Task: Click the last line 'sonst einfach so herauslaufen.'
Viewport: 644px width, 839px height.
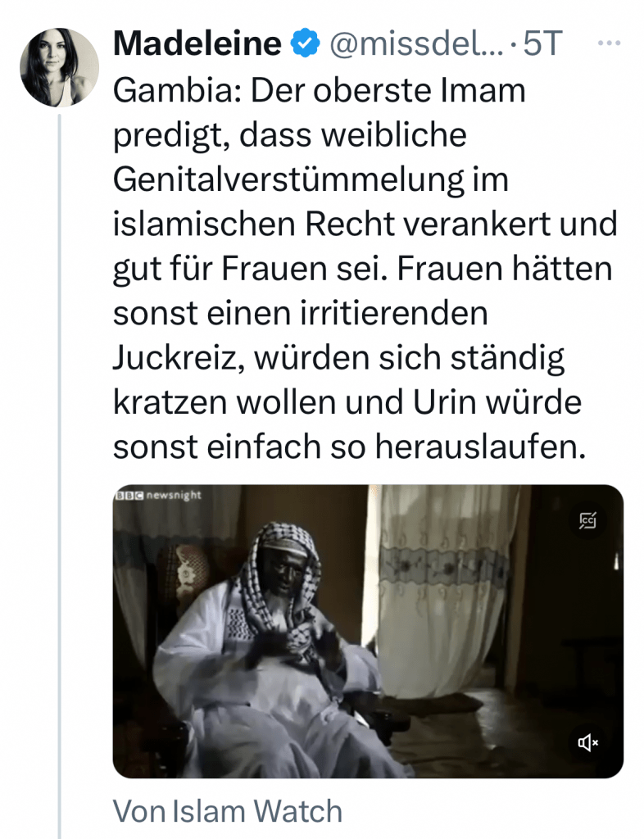Action: (350, 447)
